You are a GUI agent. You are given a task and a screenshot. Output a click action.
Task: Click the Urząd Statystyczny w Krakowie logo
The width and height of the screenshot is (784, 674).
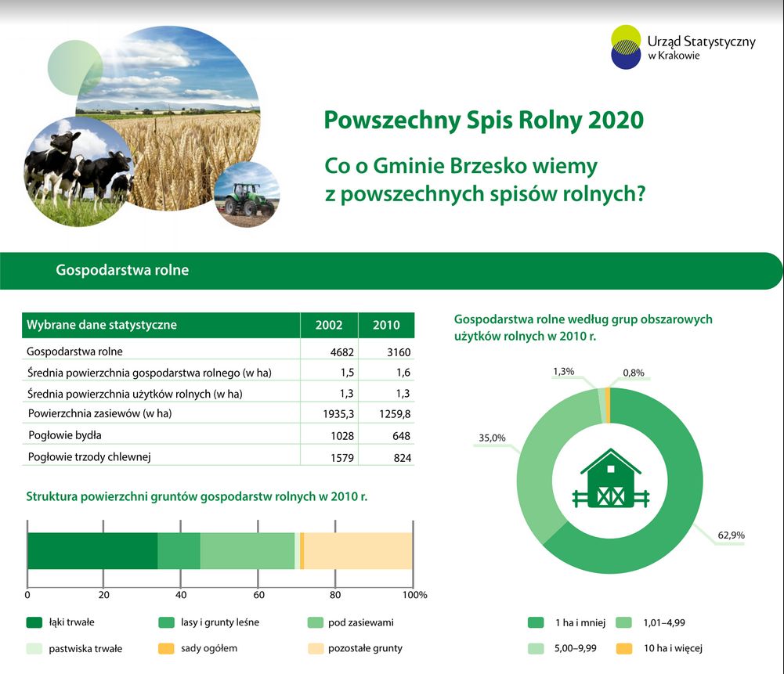(x=681, y=47)
